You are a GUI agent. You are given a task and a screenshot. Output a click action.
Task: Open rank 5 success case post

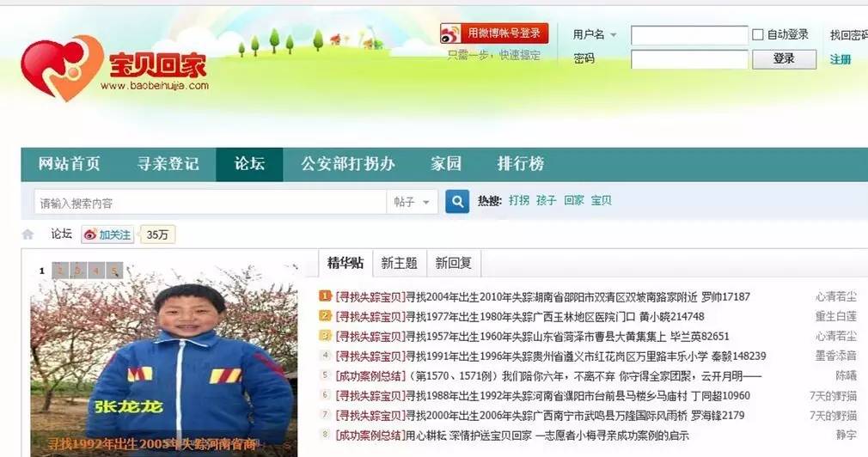coord(548,376)
